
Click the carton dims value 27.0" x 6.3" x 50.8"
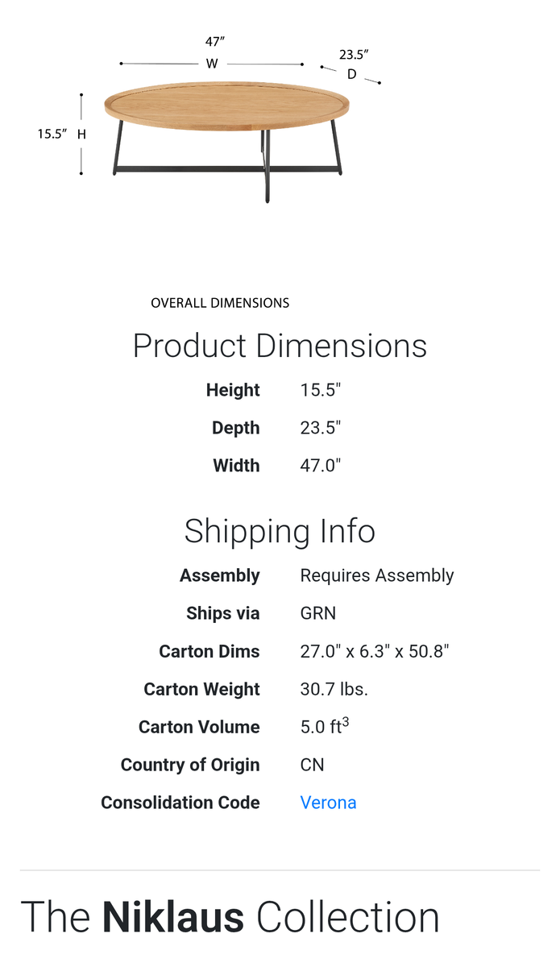click(x=374, y=651)
